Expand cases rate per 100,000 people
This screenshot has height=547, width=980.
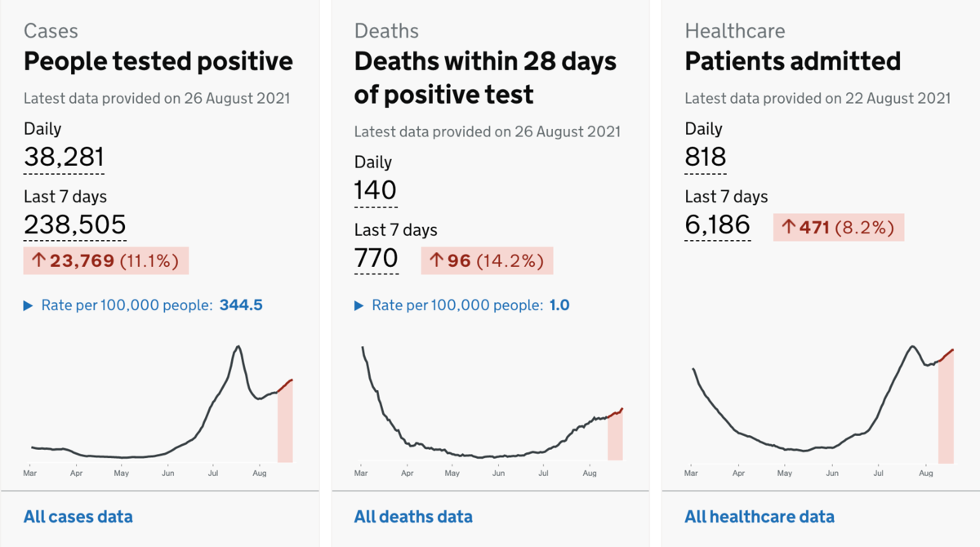(143, 305)
